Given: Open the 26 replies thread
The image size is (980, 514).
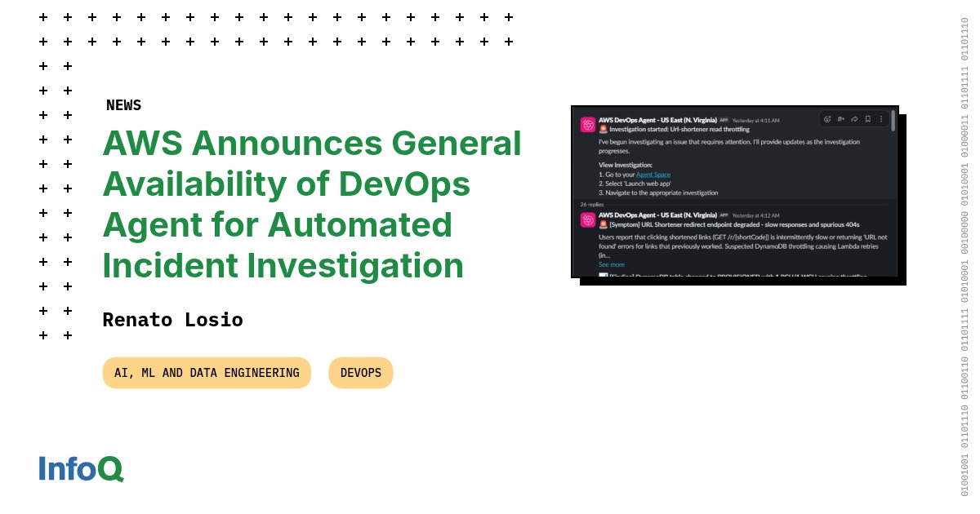Looking at the screenshot, I should [x=592, y=204].
